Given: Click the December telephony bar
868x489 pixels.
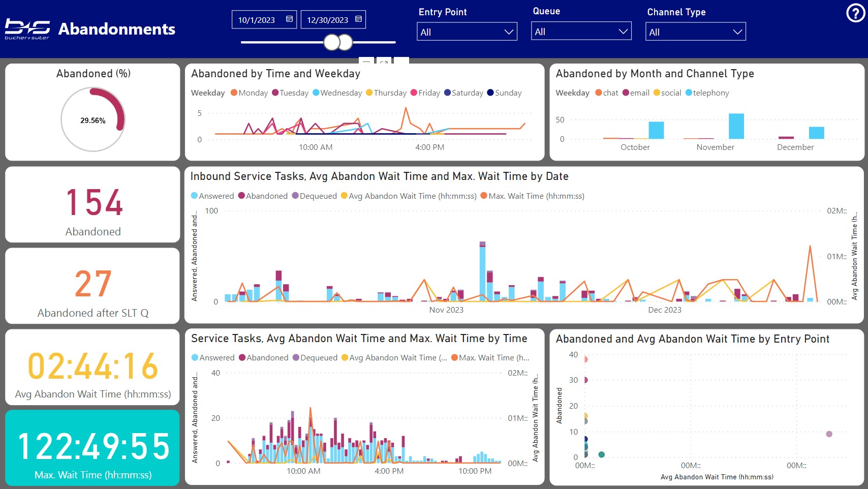Looking at the screenshot, I should click(817, 133).
